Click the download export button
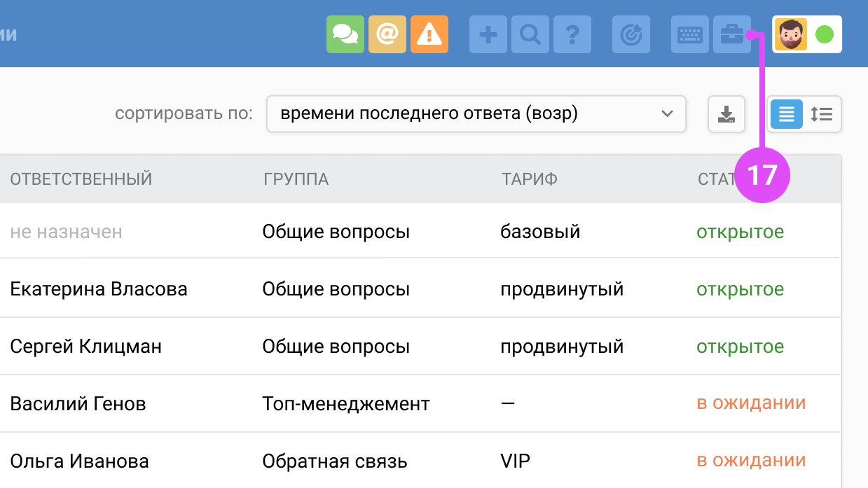 [x=726, y=114]
